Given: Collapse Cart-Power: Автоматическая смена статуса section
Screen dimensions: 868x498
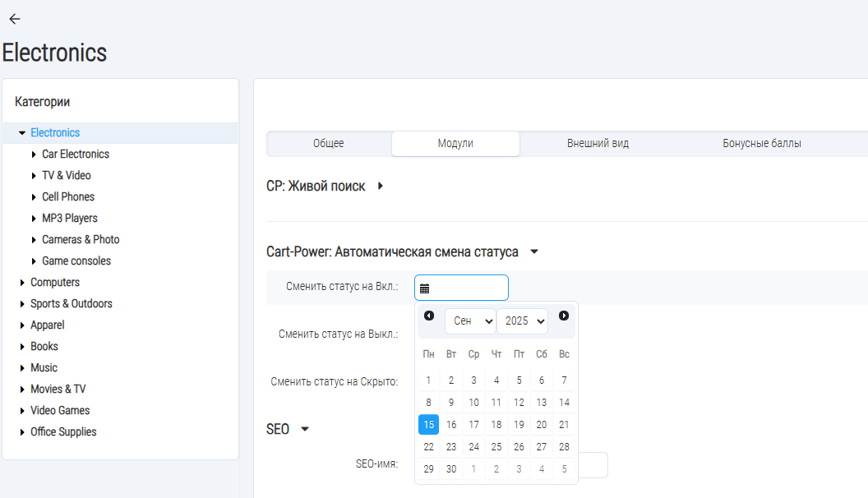Looking at the screenshot, I should [x=534, y=252].
